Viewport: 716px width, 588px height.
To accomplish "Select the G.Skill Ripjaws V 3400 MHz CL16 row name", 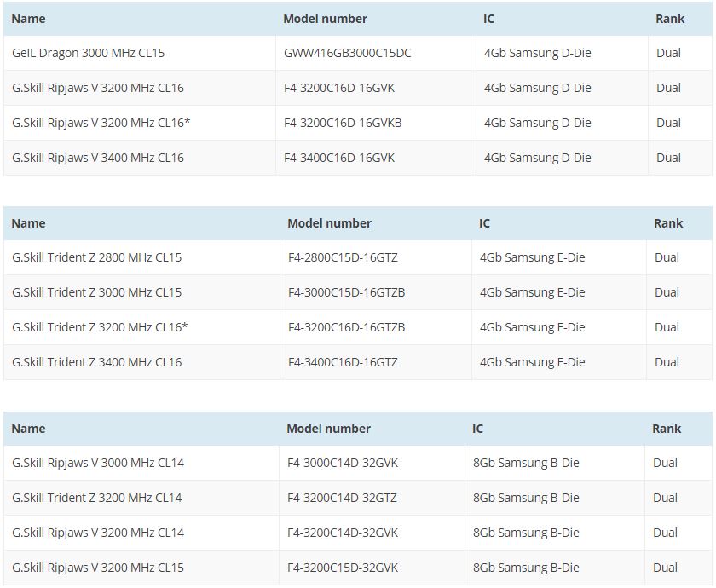I will coord(97,158).
